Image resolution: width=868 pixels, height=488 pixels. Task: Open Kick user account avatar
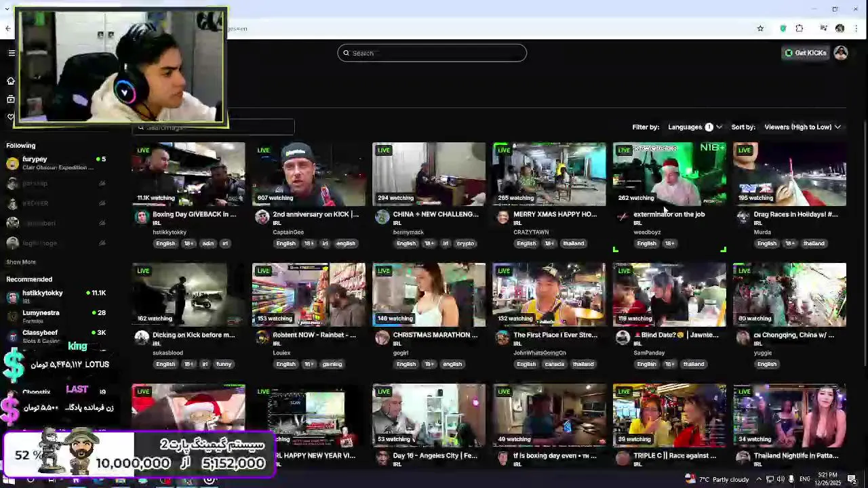841,53
